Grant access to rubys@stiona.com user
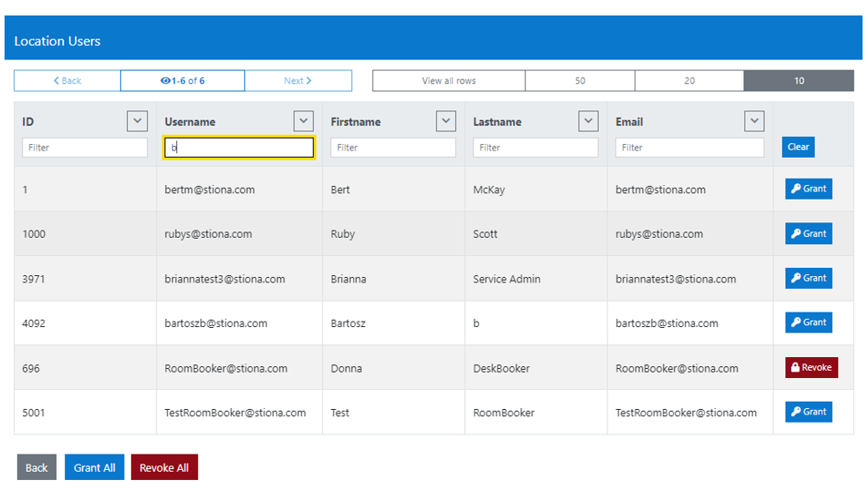This screenshot has height=501, width=868. coord(808,234)
